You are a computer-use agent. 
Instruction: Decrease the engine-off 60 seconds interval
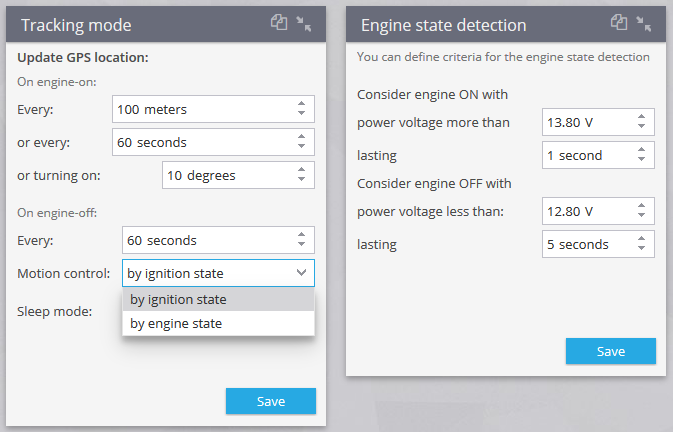point(301,244)
